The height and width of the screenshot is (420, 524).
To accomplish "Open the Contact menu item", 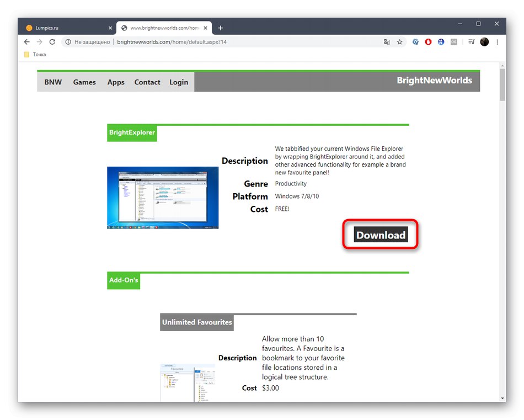I will click(147, 82).
